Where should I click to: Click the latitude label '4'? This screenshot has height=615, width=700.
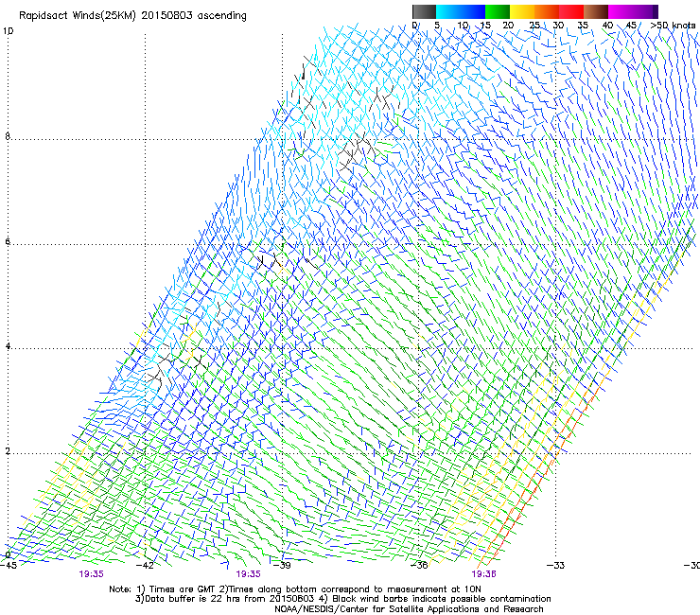click(x=8, y=345)
